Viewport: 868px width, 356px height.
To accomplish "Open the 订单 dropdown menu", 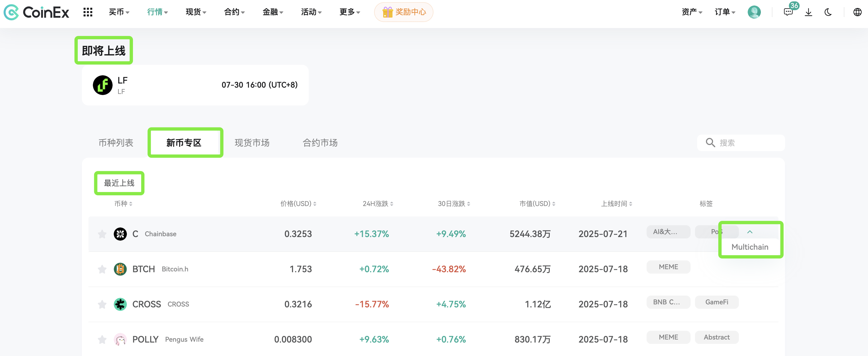I will click(x=725, y=12).
